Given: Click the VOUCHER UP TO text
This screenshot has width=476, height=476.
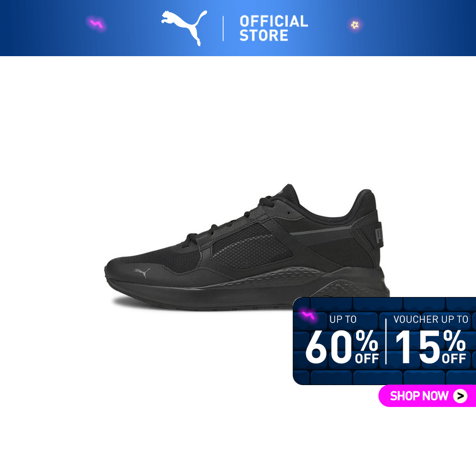Looking at the screenshot, I should (430, 319).
